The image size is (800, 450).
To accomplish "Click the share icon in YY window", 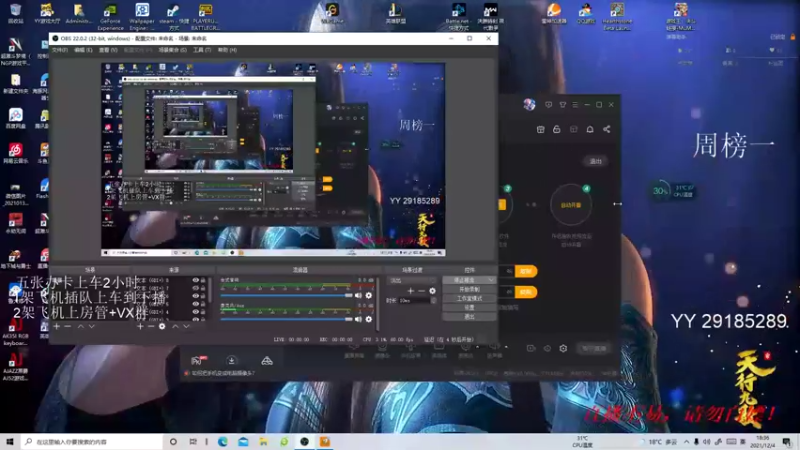I will [x=607, y=129].
